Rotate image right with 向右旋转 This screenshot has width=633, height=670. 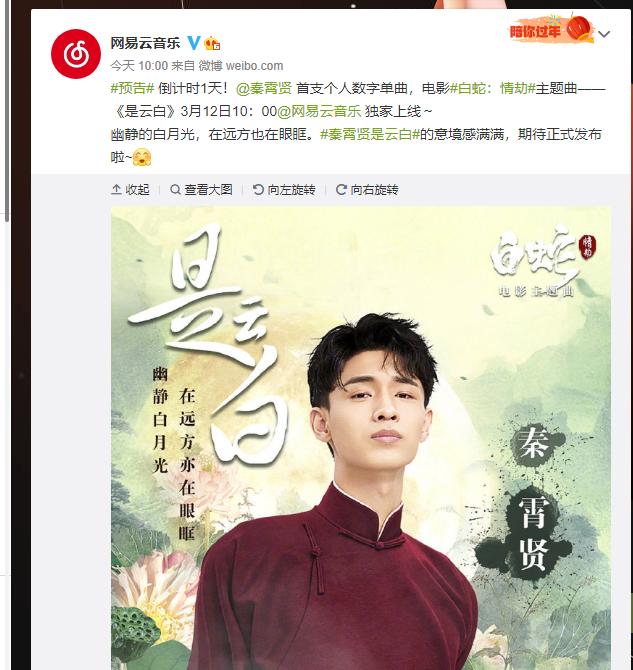(367, 189)
